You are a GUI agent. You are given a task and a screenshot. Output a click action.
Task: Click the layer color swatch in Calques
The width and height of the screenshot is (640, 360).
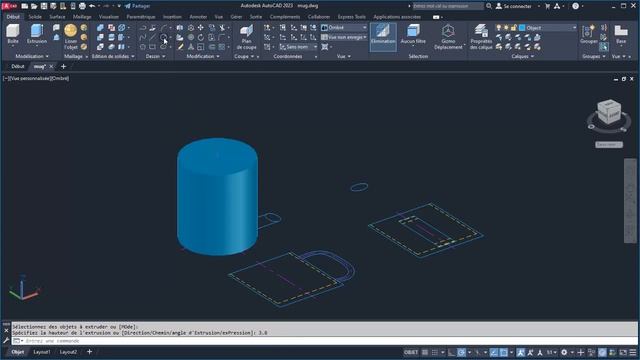(522, 28)
